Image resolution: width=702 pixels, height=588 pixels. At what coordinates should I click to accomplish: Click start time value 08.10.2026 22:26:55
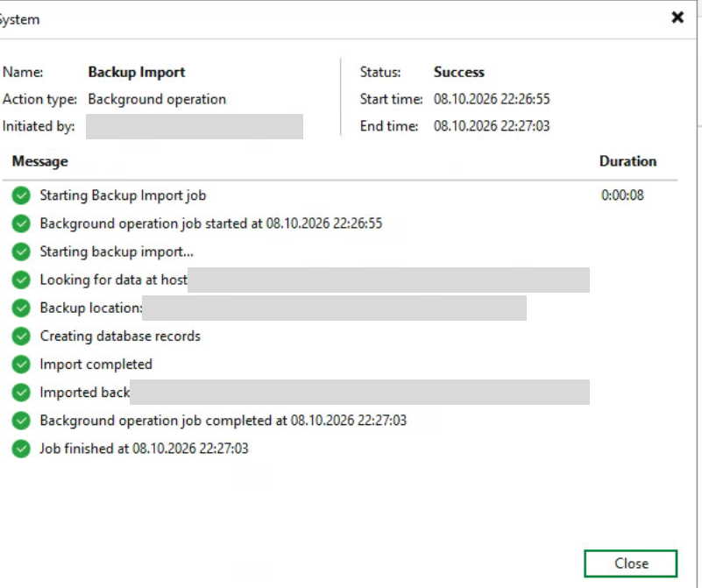[491, 99]
